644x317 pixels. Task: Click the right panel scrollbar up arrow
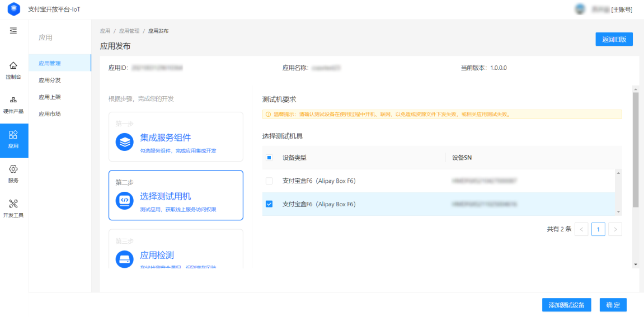[x=636, y=89]
